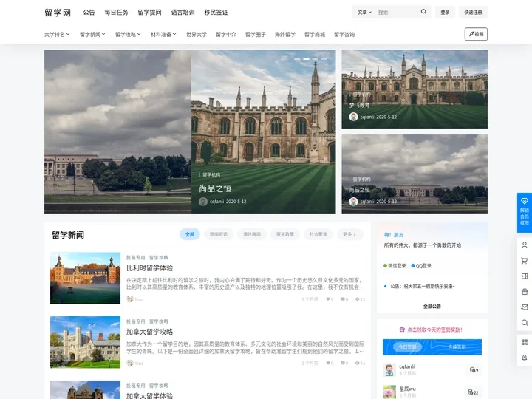Click the comment icon on 比利时留学体验

point(343,299)
